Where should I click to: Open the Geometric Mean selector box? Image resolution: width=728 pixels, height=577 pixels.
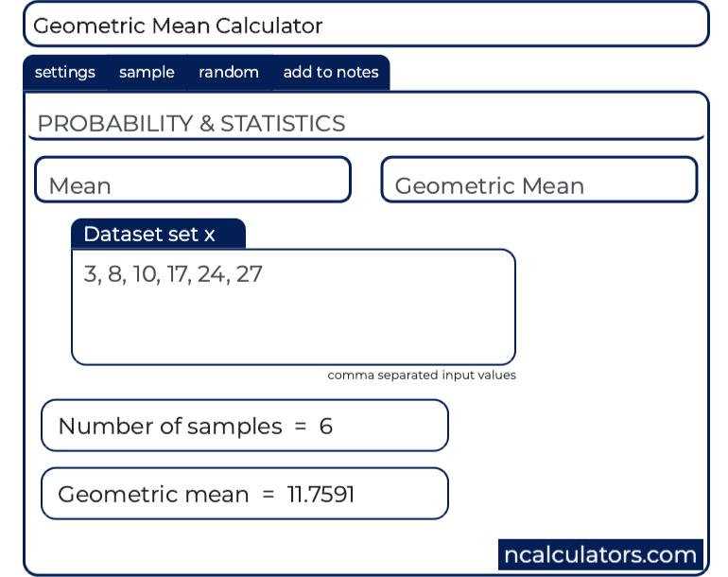pyautogui.click(x=539, y=180)
